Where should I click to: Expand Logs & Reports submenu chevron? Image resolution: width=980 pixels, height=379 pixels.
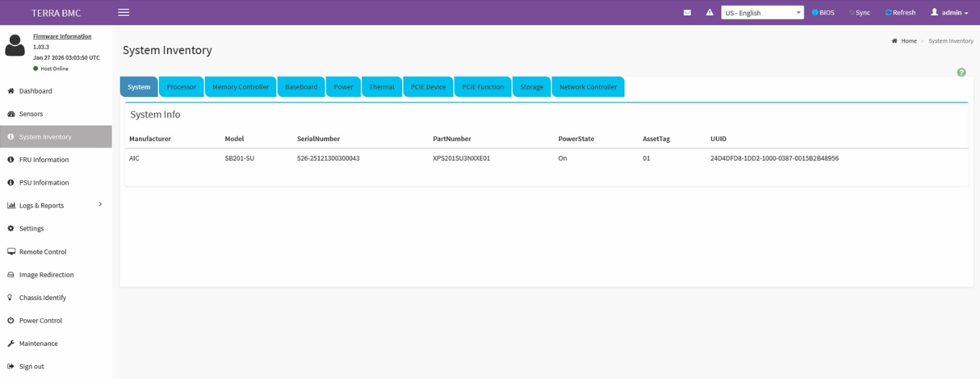[101, 204]
